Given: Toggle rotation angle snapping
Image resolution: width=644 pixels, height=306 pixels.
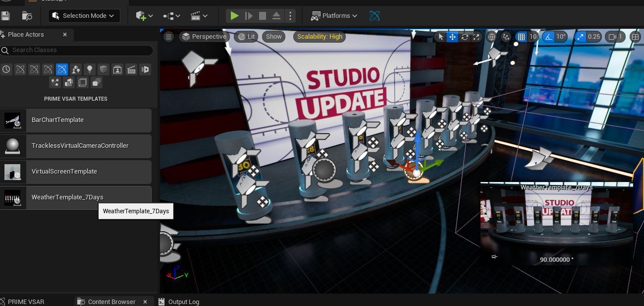Looking at the screenshot, I should [548, 37].
